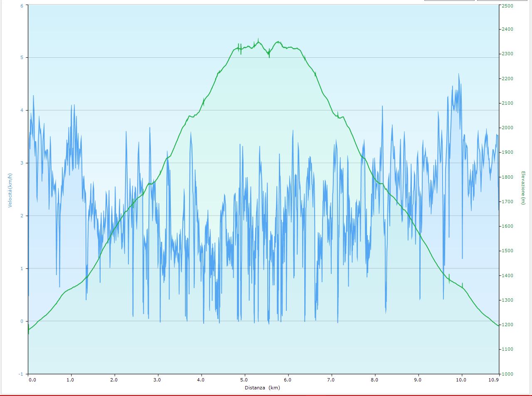Click the rightmost cropped button at top edge

click(504, 0)
